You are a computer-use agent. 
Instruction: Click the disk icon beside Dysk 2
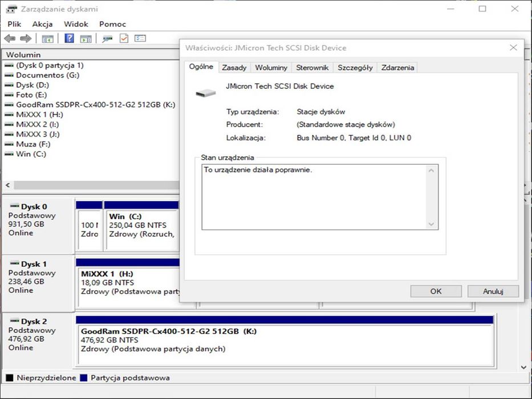point(15,320)
